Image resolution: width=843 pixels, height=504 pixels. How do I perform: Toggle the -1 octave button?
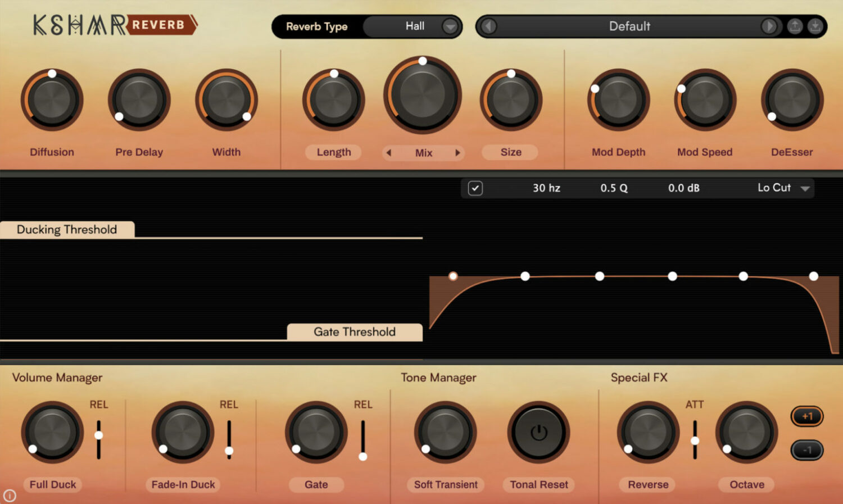click(807, 450)
